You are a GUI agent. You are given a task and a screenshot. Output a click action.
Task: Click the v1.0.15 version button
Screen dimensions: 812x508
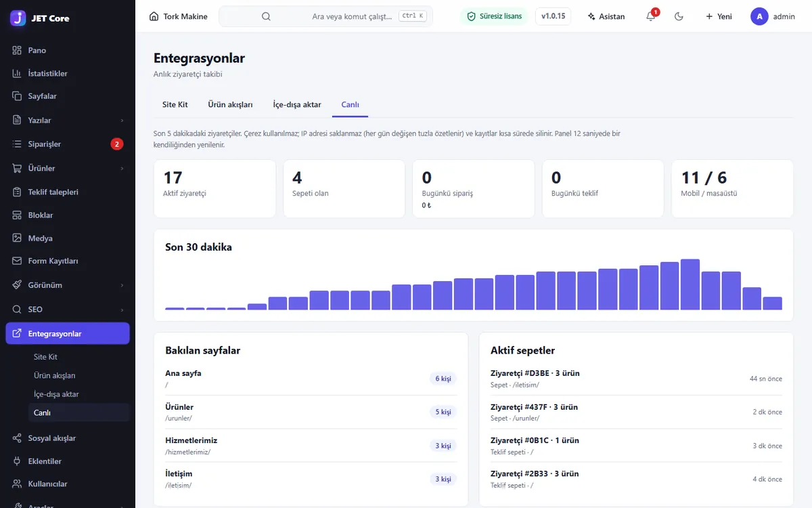[x=553, y=16]
